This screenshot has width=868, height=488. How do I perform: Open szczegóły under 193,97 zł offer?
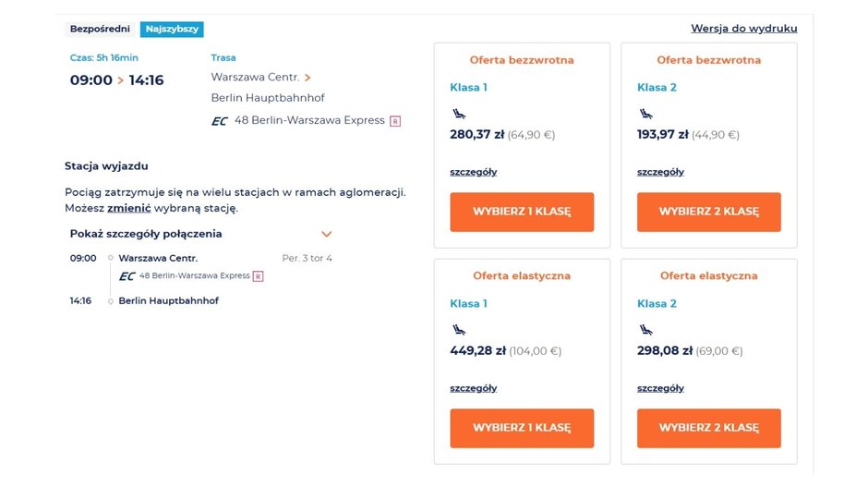[x=660, y=172]
